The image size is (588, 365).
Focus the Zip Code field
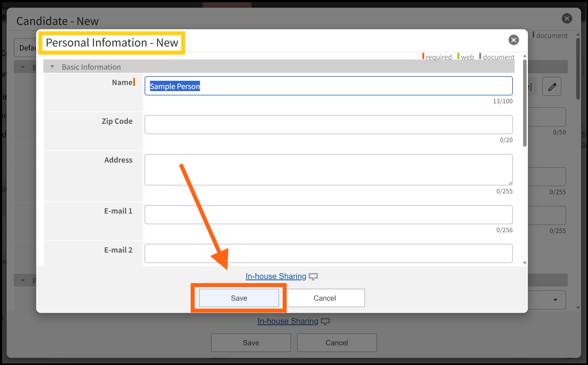[328, 125]
